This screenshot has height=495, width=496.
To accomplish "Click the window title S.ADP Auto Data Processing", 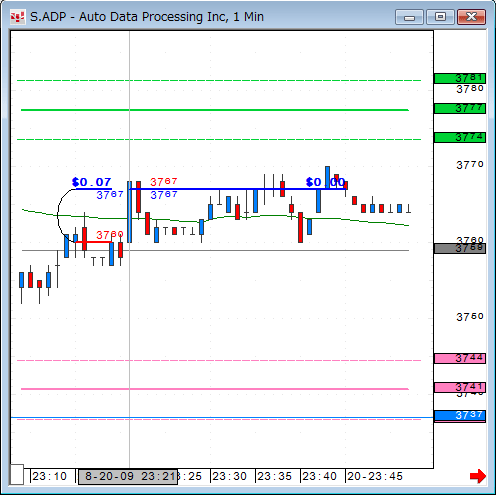I will click(147, 17).
